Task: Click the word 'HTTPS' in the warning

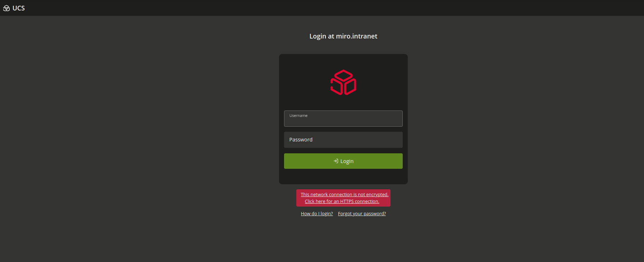Action: [x=347, y=202]
